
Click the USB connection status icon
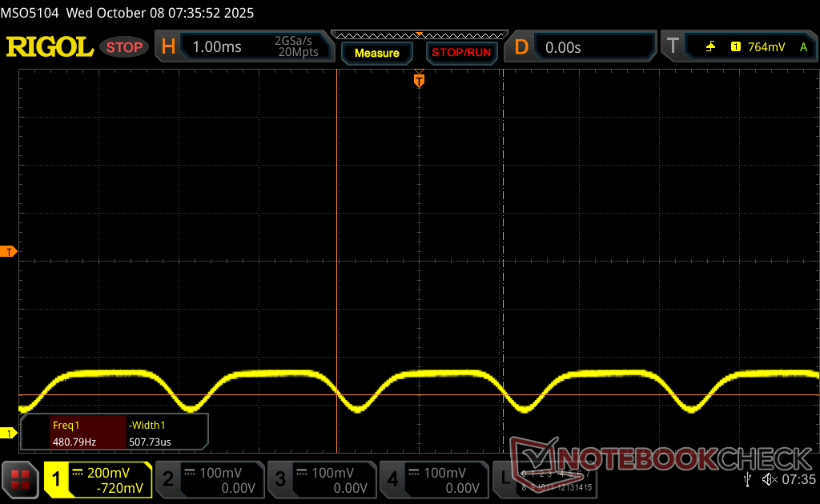pos(747,479)
